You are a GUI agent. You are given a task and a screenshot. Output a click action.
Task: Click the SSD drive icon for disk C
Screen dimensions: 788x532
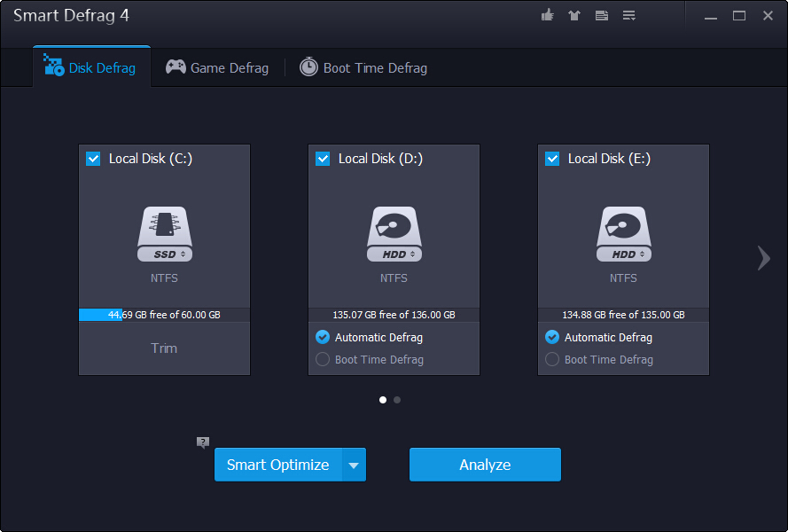(x=164, y=234)
